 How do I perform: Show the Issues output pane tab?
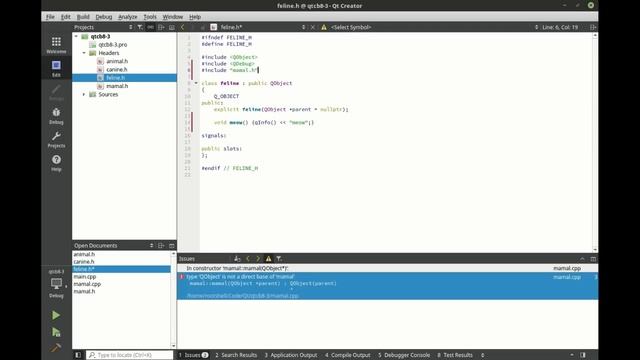click(193, 355)
